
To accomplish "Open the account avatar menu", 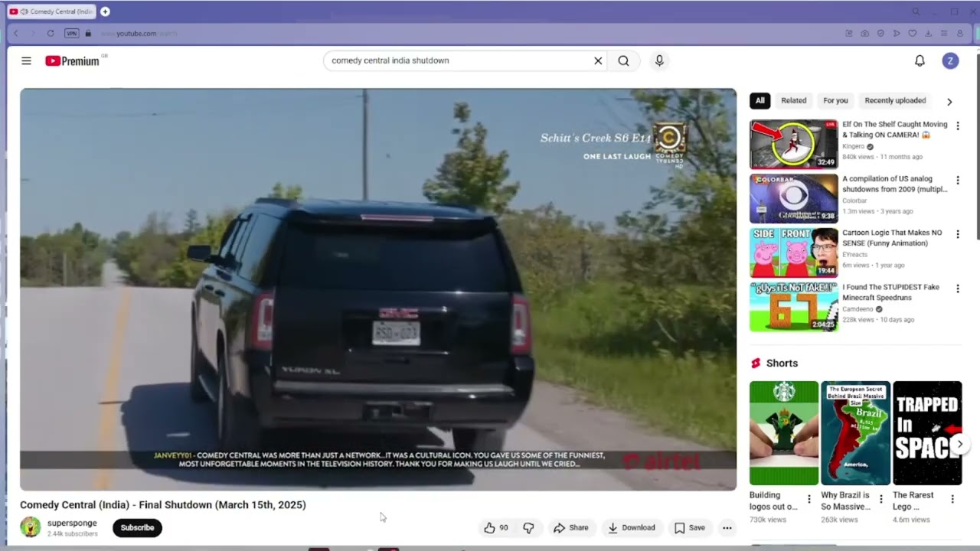I will pos(950,60).
